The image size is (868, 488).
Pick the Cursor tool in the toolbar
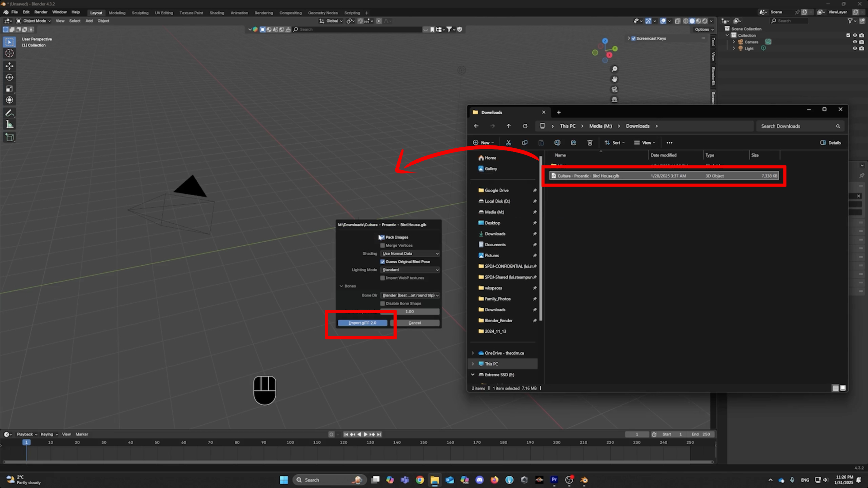pos(9,53)
